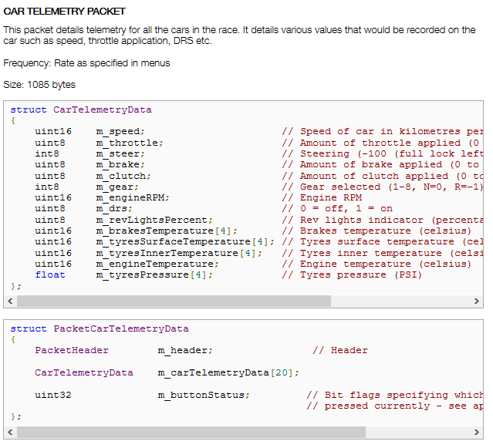
Task: Click the PacketHeader type name
Action: pyautogui.click(x=72, y=350)
